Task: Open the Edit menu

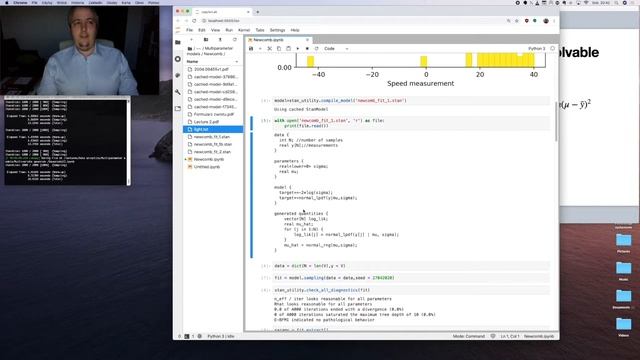Action: pos(202,30)
